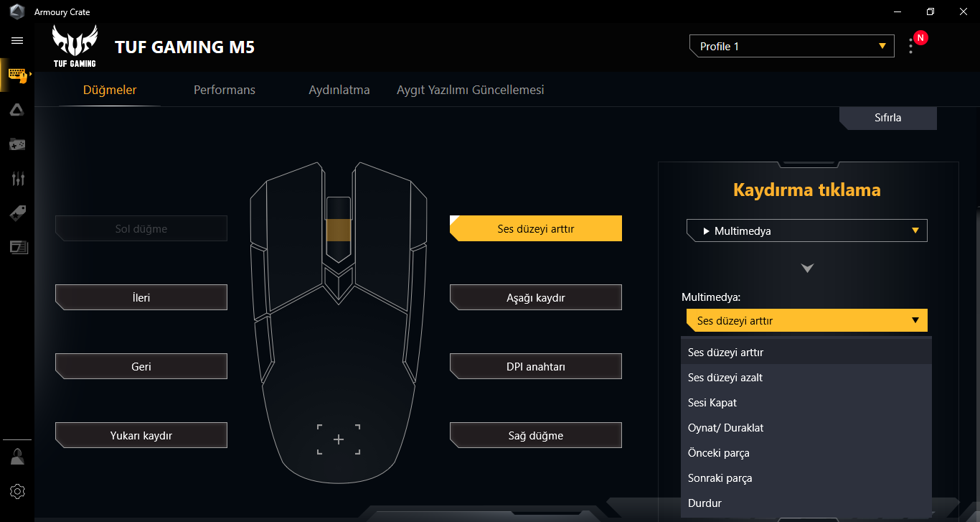
Task: Choose the 'Durdur' option
Action: pos(806,503)
